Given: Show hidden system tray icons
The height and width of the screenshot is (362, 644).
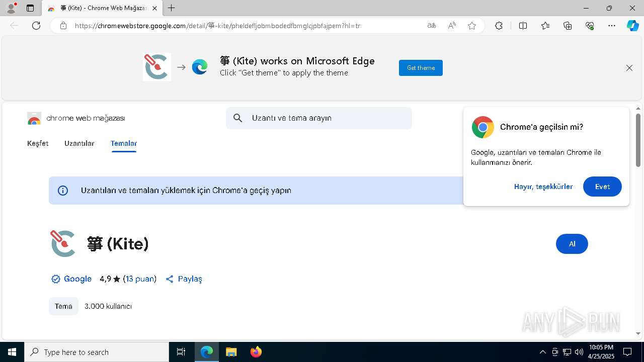Looking at the screenshot, I should (542, 352).
